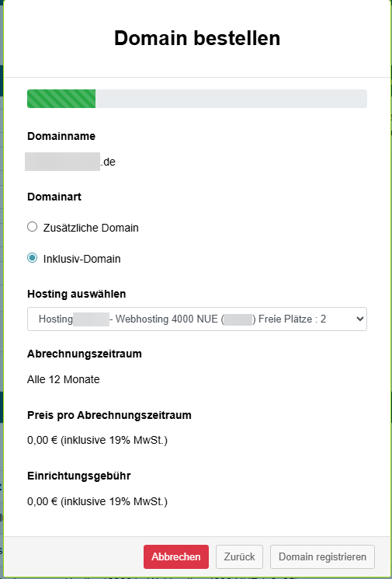Go back using the Zurück button
The width and height of the screenshot is (392, 579).
239,556
